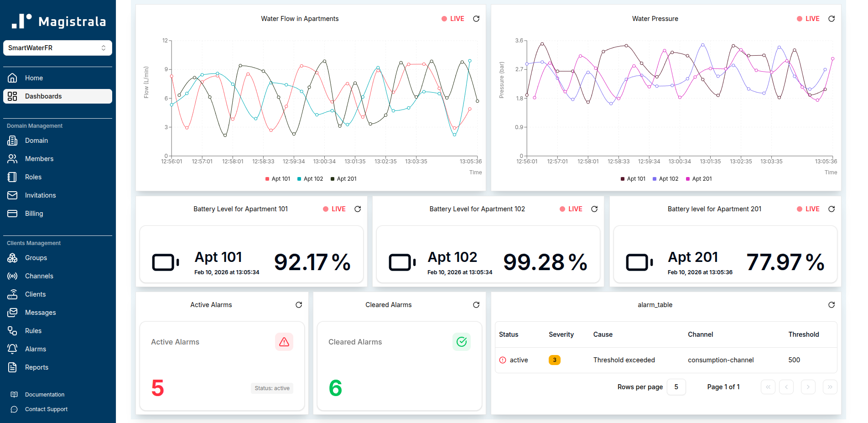Click the refresh icon on Water Flow chart
Screen dimensions: 868x423
click(x=476, y=19)
